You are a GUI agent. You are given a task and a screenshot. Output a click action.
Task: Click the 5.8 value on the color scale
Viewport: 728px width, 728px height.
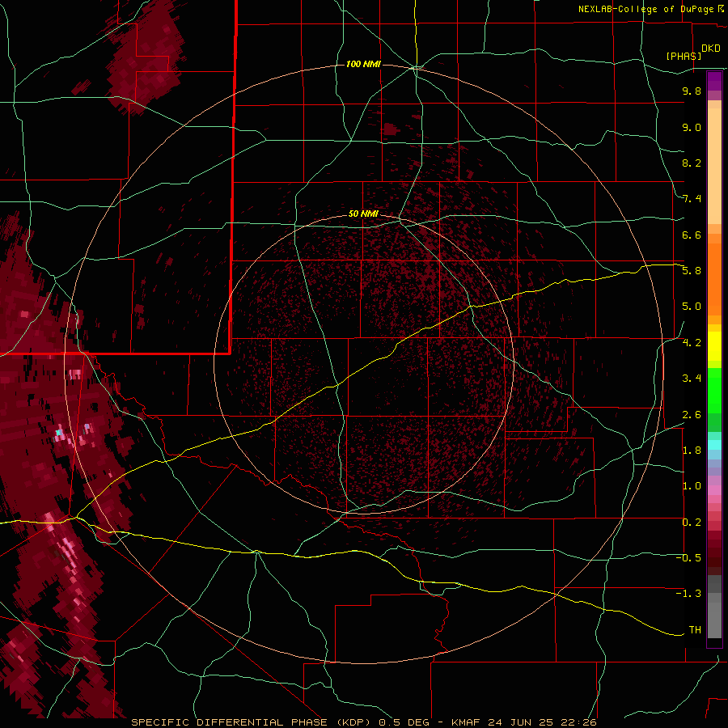(692, 271)
